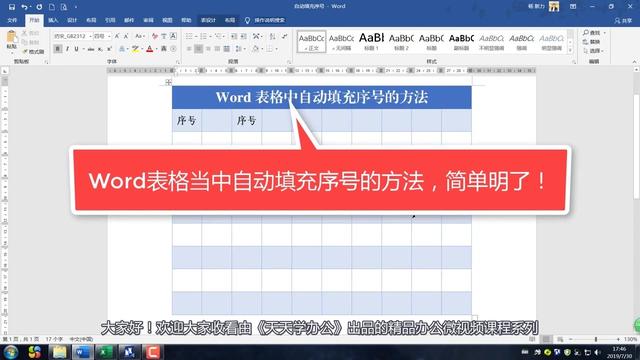Switch to the 设计 (Design) tab

coord(72,20)
